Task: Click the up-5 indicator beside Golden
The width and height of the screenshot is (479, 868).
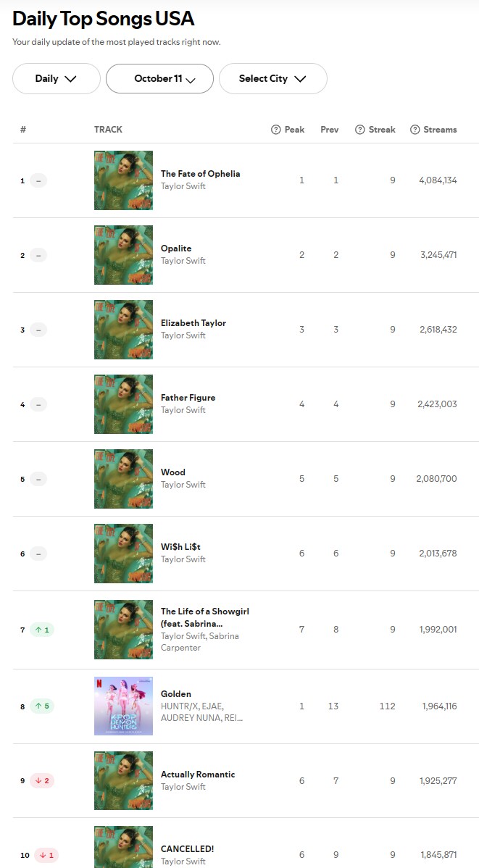Action: click(42, 706)
